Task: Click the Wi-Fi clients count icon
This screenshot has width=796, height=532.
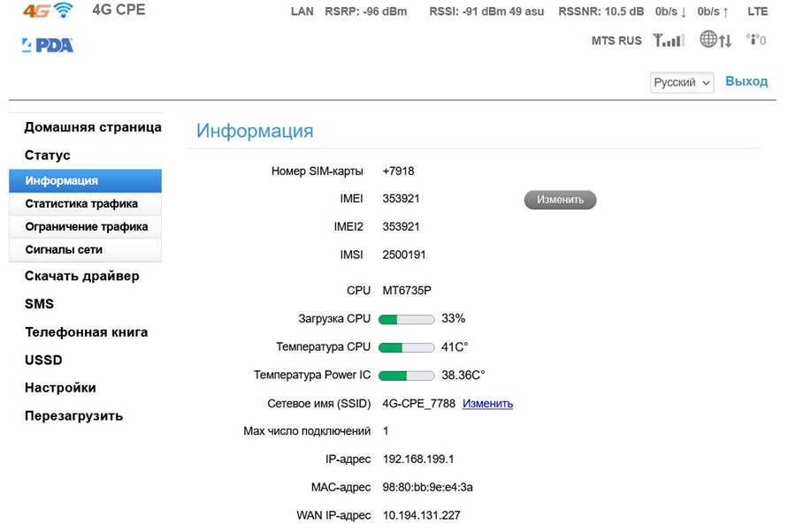Action: click(756, 40)
